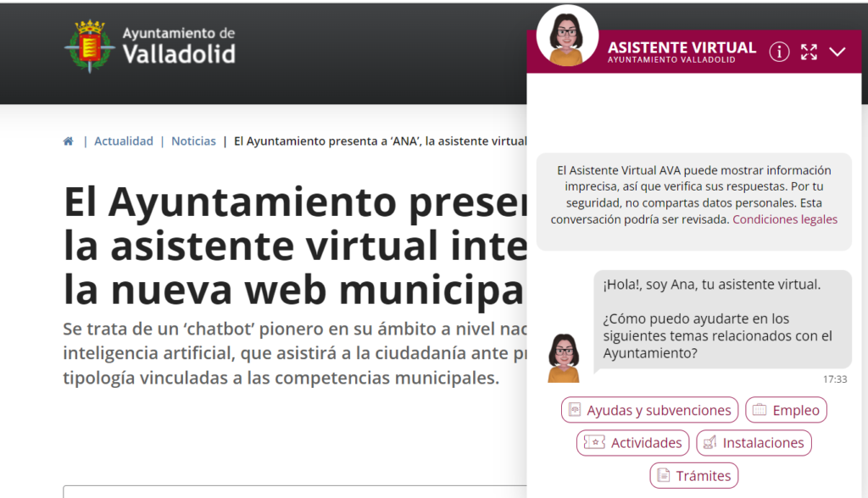868x498 pixels.
Task: Pick the Trámites topic button
Action: pos(693,475)
